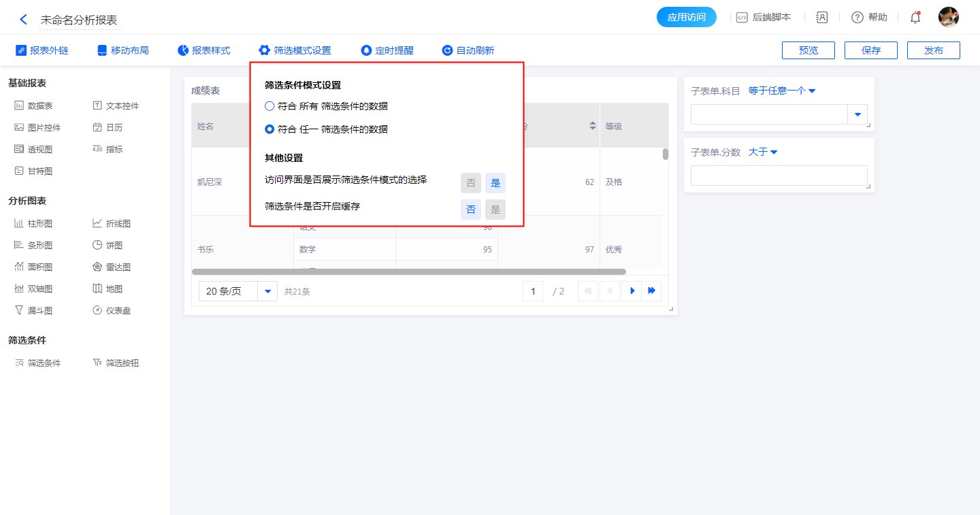980x515 pixels.
Task: Insert the 雷达图 radar chart
Action: click(x=111, y=267)
